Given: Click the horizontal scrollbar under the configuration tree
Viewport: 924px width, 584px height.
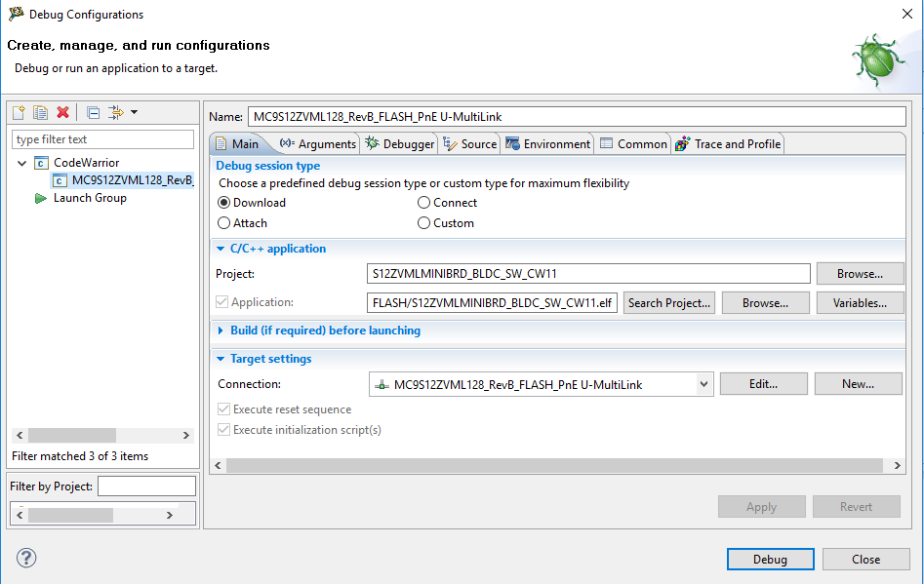Looking at the screenshot, I should pos(88,436).
